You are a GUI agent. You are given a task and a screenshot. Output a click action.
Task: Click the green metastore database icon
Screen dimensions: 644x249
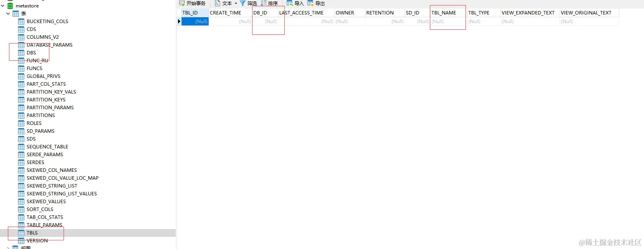(10, 6)
